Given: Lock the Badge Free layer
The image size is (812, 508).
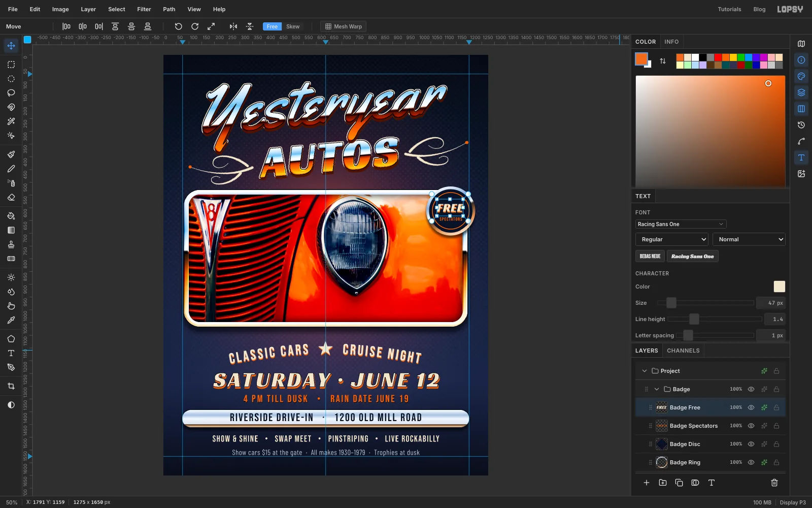Looking at the screenshot, I should pos(776,407).
